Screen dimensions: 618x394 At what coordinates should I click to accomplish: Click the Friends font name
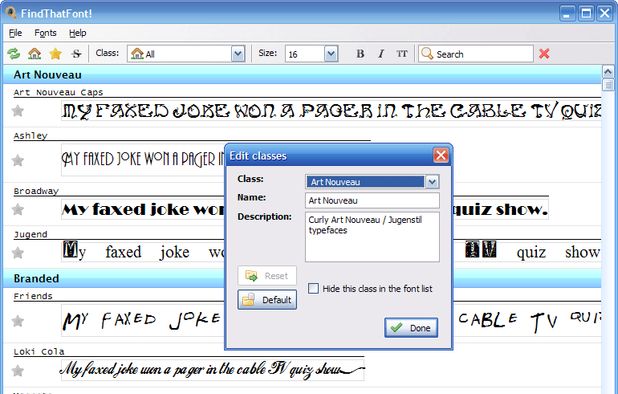click(x=33, y=296)
